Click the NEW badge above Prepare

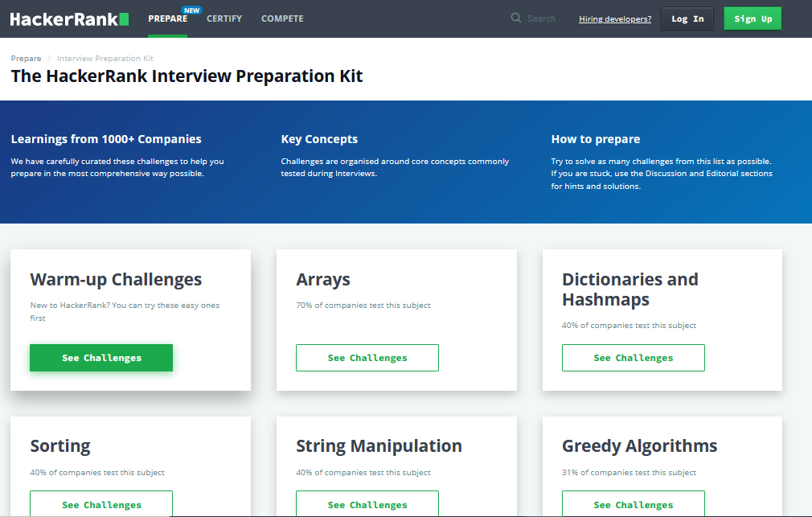point(191,10)
